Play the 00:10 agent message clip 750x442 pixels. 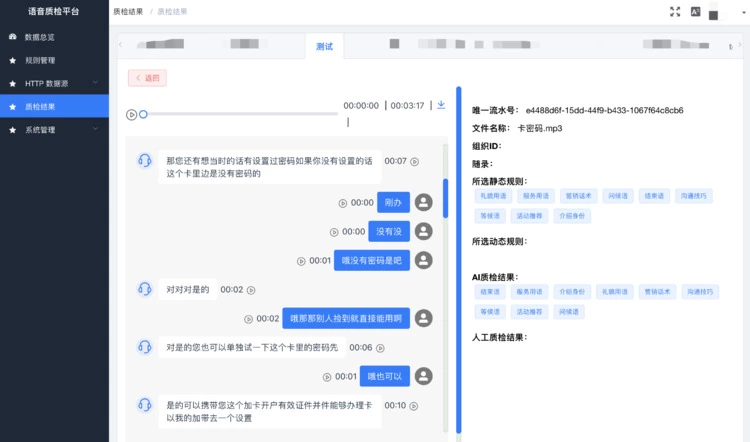(x=414, y=406)
